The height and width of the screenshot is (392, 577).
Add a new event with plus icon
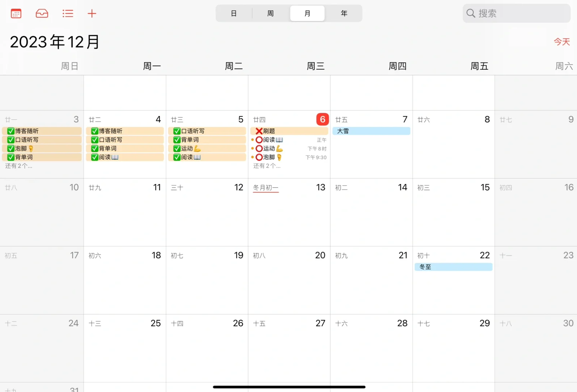point(92,13)
